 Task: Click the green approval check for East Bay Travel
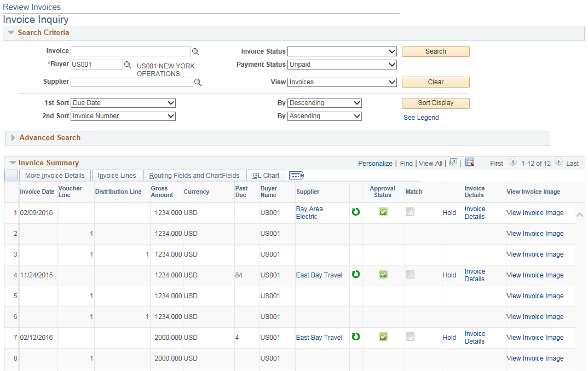point(383,274)
